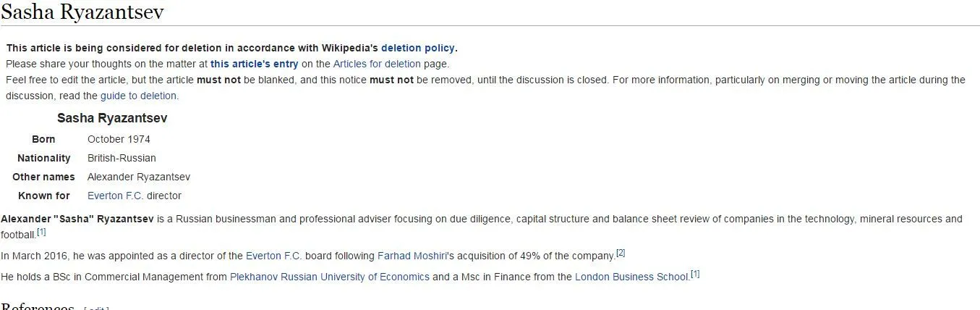980x310 pixels.
Task: Click the "Known for" infobox label
Action: 43,196
